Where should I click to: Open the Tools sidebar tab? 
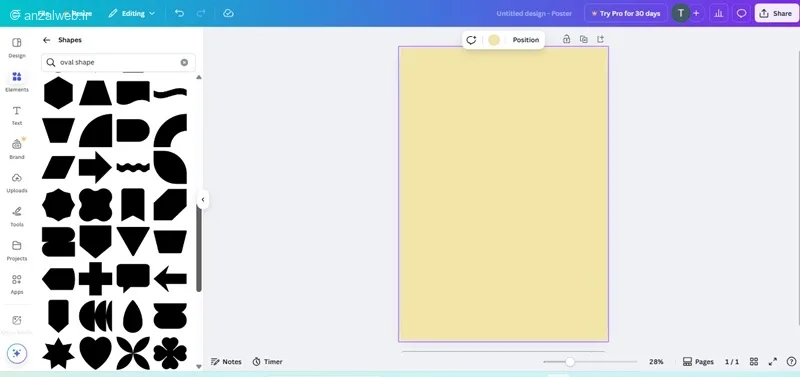17,216
